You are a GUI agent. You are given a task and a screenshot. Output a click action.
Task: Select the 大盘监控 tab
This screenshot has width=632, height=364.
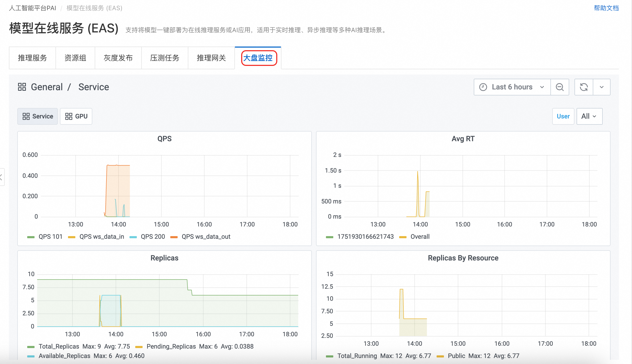[x=258, y=58]
